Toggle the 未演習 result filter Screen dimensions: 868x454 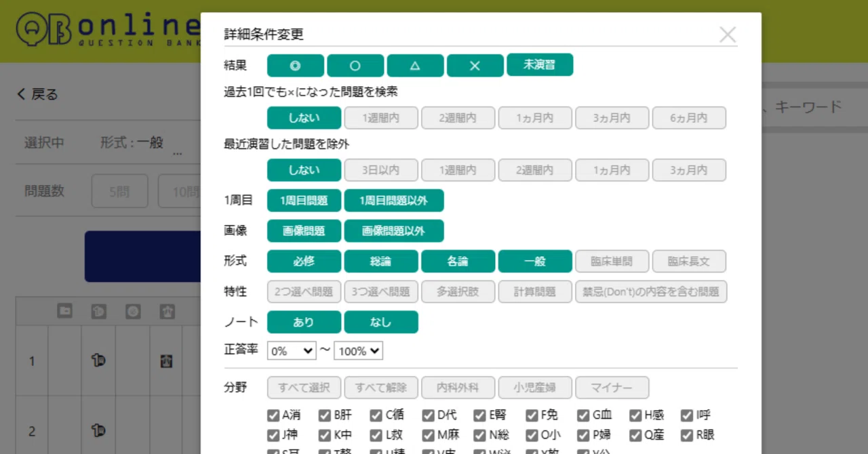click(x=540, y=65)
